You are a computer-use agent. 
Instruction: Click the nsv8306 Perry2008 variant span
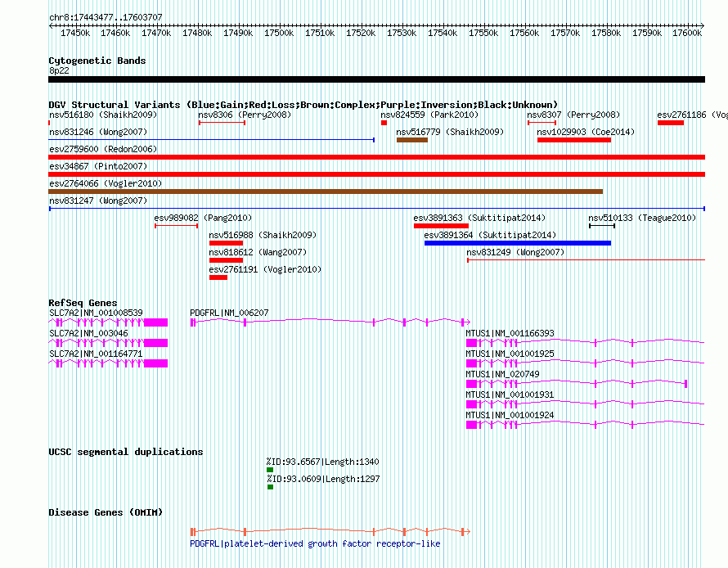pyautogui.click(x=222, y=123)
